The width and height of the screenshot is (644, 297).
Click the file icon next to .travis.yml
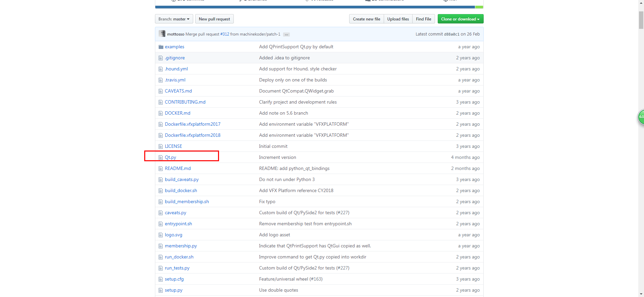click(160, 80)
